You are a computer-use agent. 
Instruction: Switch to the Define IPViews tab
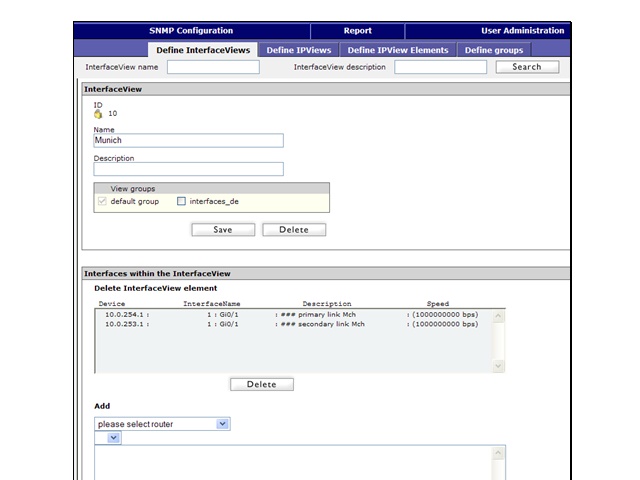point(299,50)
